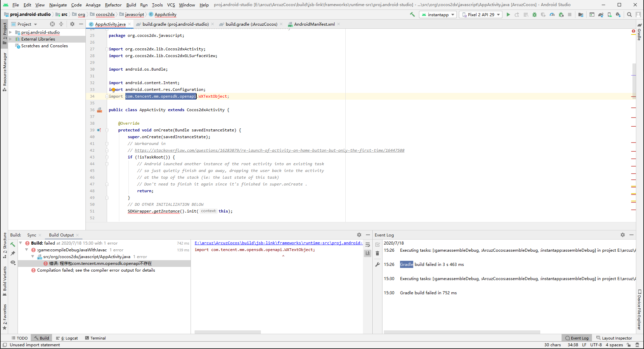
Task: Open the Terminal tool window
Action: tap(95, 338)
